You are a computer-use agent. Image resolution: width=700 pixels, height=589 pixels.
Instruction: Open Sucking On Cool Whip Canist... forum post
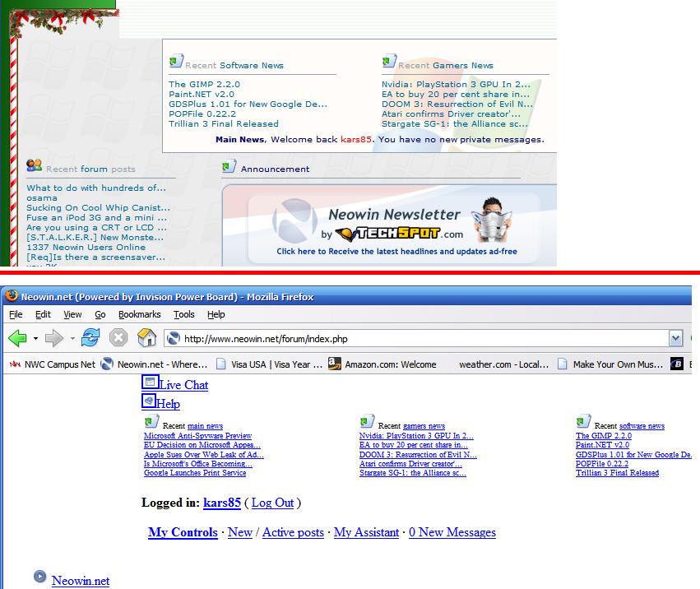click(98, 207)
